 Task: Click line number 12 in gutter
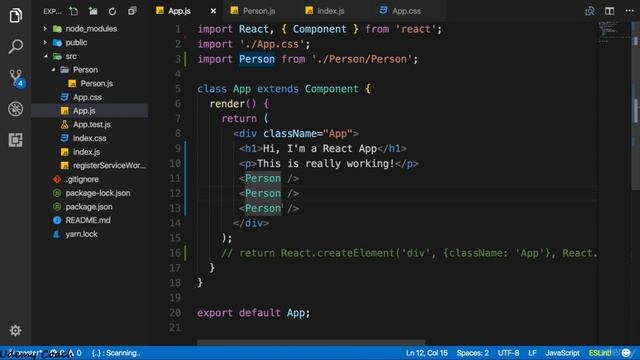pyautogui.click(x=175, y=193)
